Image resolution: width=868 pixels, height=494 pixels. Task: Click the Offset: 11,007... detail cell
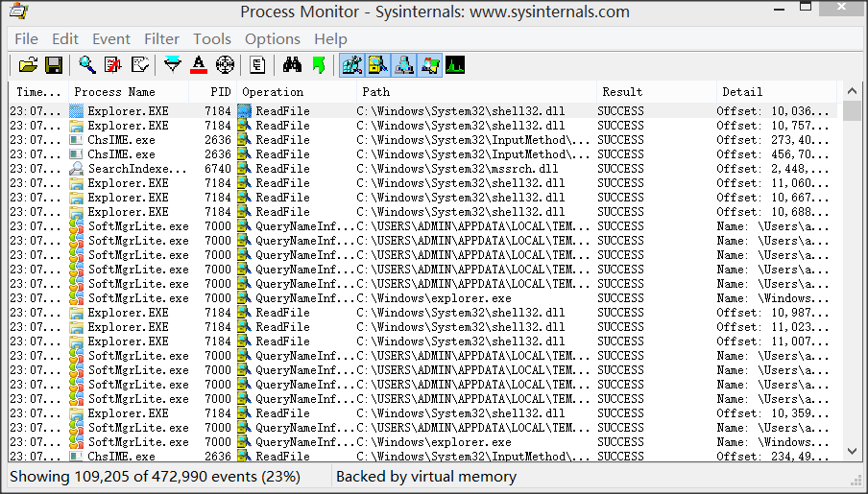coord(773,341)
